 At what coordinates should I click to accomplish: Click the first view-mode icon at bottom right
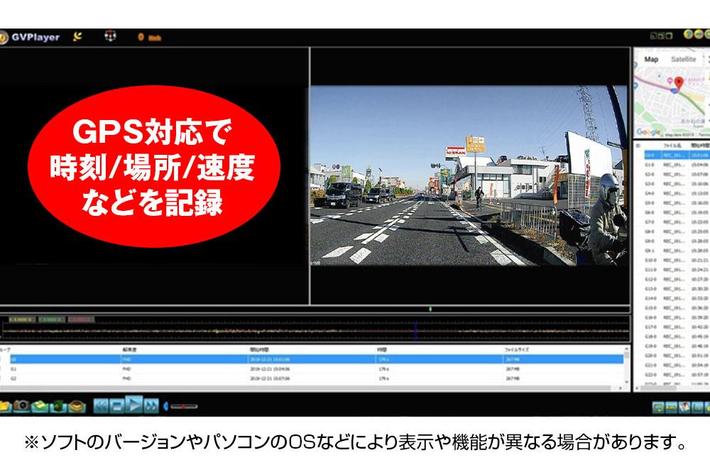point(658,407)
